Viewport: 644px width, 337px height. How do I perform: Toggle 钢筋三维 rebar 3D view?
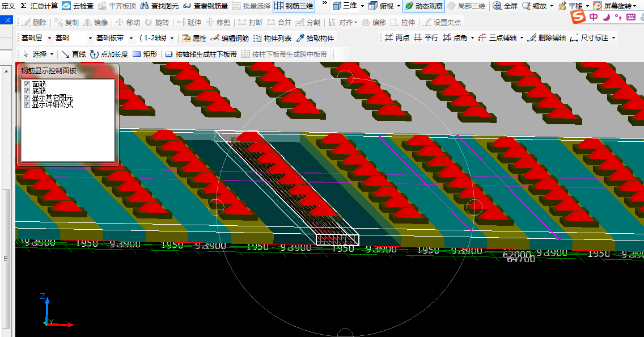tap(294, 6)
